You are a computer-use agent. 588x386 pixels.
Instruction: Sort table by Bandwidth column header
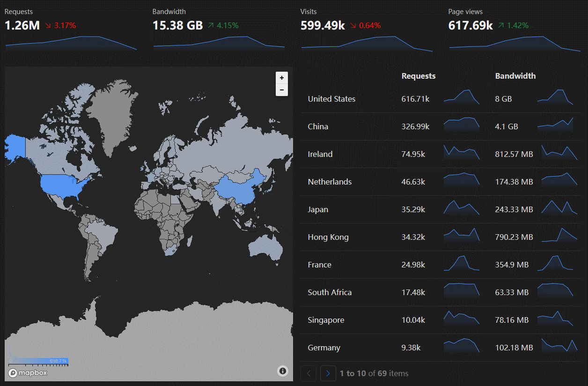coord(515,76)
